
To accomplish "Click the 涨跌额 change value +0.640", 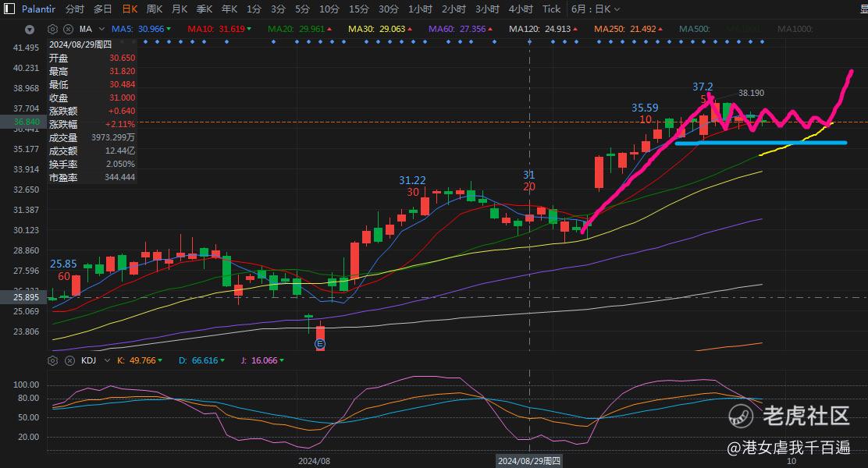I will pyautogui.click(x=122, y=111).
